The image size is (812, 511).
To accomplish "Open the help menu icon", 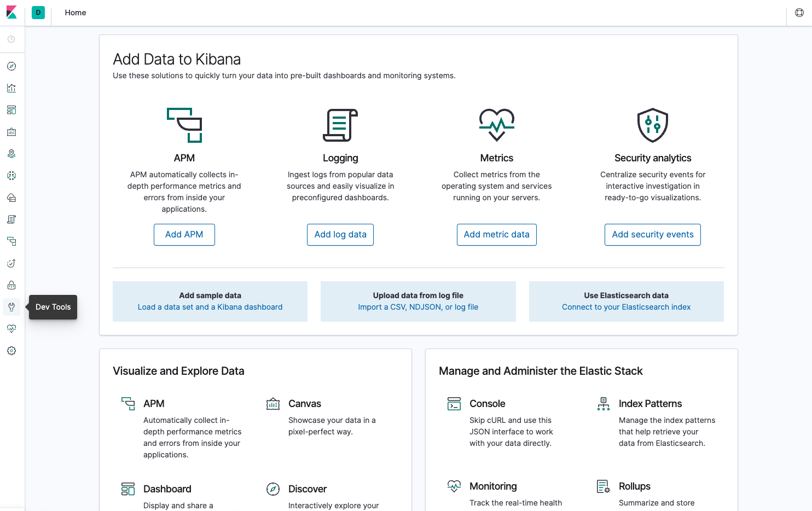I will click(x=799, y=13).
